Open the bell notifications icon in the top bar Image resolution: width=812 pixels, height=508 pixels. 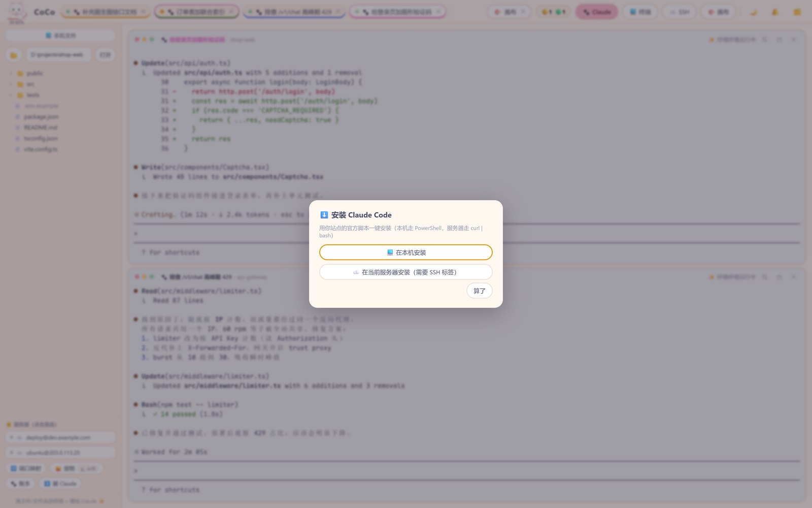pyautogui.click(x=775, y=12)
